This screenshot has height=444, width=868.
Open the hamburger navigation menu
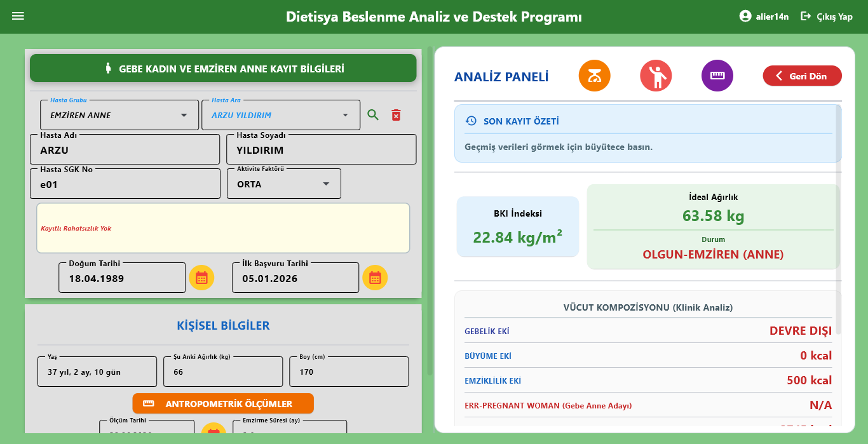[18, 16]
